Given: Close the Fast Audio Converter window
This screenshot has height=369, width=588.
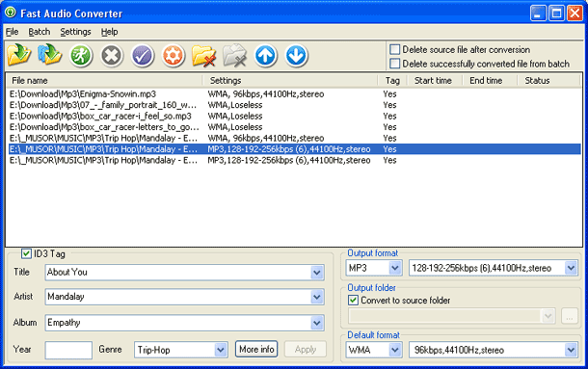Looking at the screenshot, I should point(575,13).
